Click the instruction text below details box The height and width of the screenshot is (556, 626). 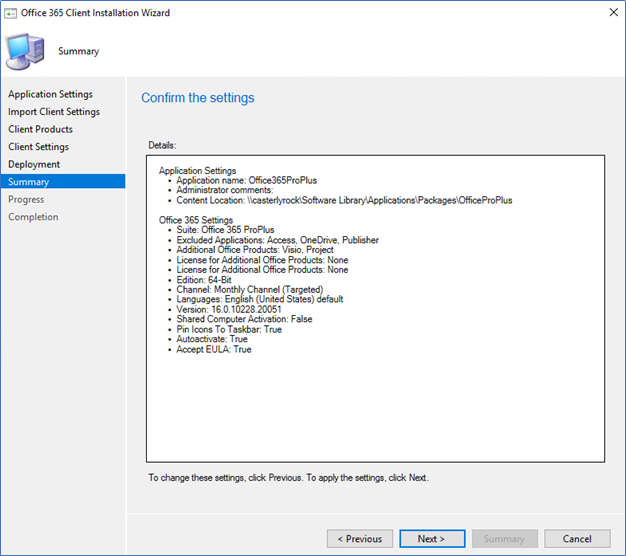[288, 478]
